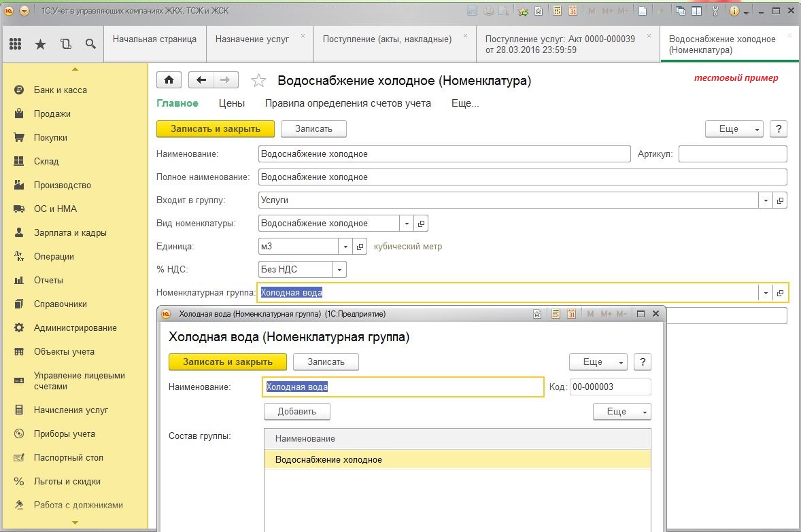Viewport: 801px width, 532px height.
Task: Expand the Входит в группу dropdown
Action: pyautogui.click(x=766, y=200)
